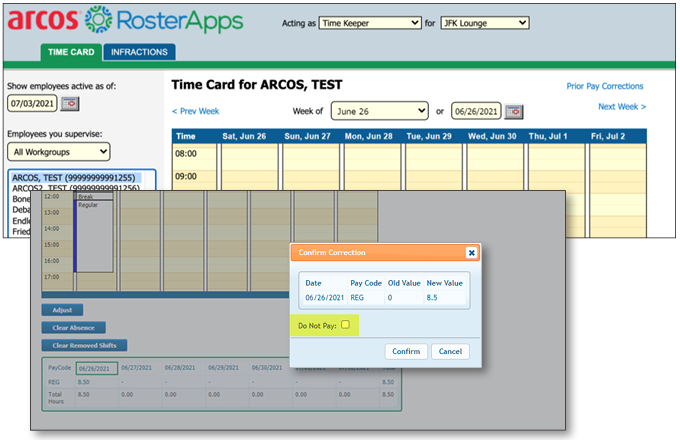This screenshot has height=440, width=680.
Task: Expand the Acting as Time Keeper dropdown
Action: pos(369,22)
